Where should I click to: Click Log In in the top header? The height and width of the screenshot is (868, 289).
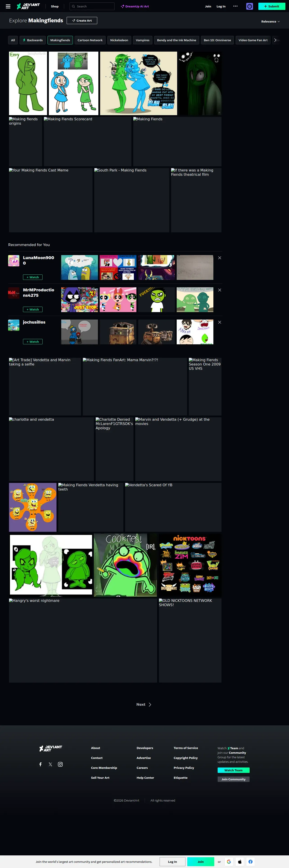pos(221,6)
